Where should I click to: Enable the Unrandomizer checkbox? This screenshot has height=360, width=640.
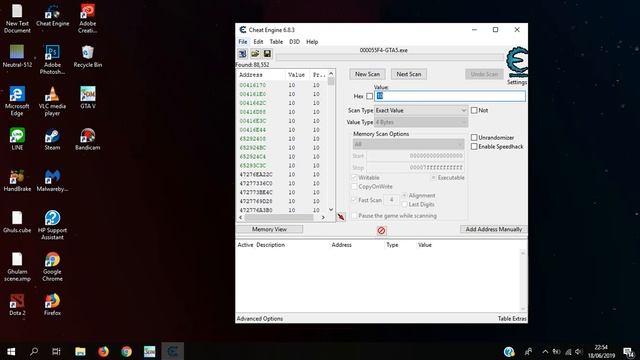point(474,138)
